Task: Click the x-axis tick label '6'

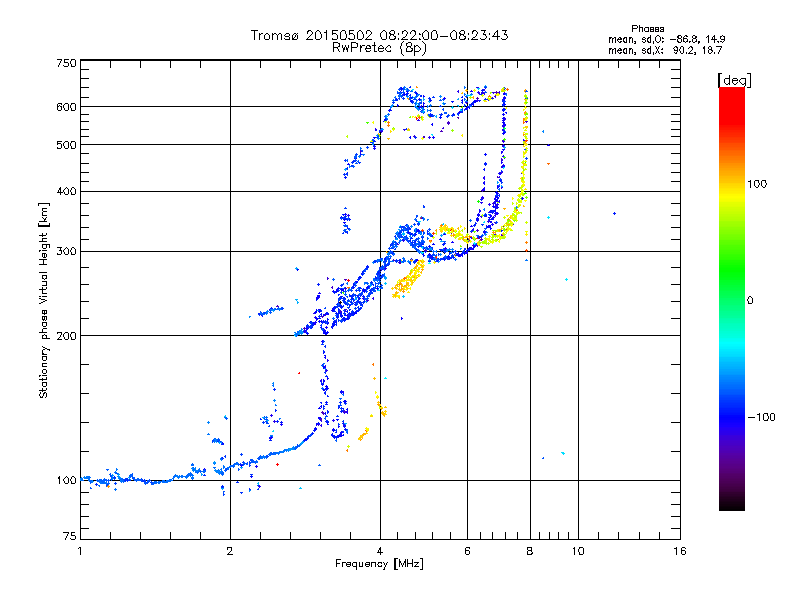Action: click(467, 551)
